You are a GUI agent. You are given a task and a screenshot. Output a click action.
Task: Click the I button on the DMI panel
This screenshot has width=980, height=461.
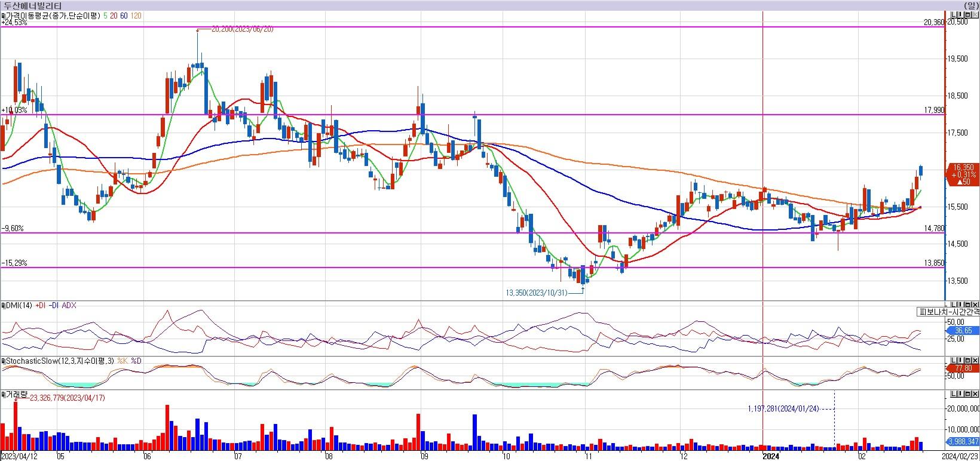(x=960, y=305)
